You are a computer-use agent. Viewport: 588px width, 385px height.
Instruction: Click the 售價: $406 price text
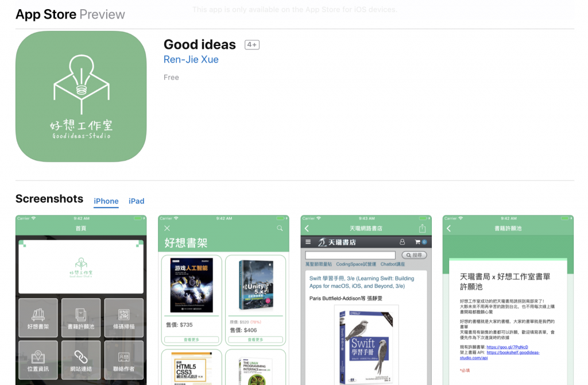pyautogui.click(x=243, y=330)
